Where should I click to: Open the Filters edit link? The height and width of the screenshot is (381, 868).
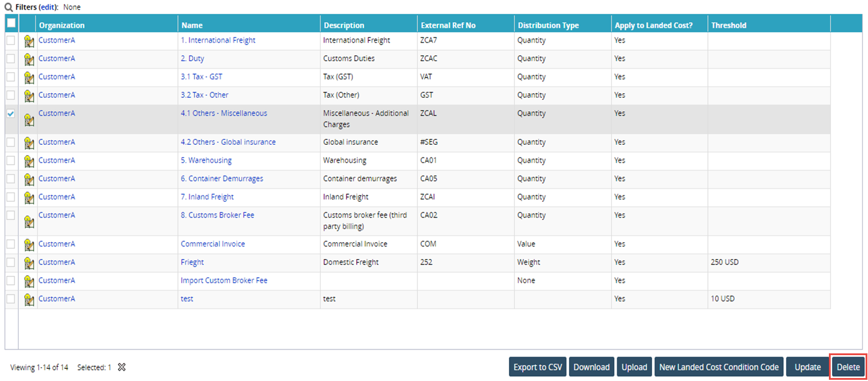pos(48,7)
